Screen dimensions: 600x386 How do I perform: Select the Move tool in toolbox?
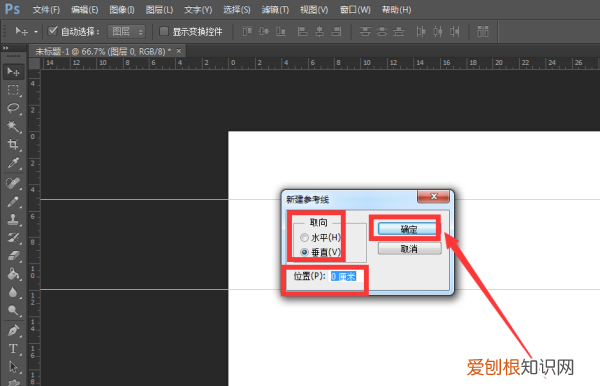pyautogui.click(x=13, y=72)
